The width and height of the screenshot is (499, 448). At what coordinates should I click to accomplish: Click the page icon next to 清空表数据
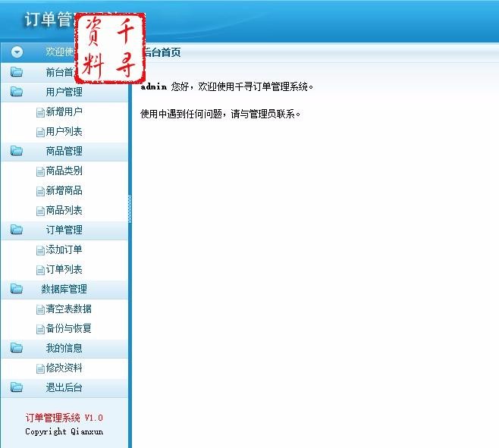coord(40,309)
